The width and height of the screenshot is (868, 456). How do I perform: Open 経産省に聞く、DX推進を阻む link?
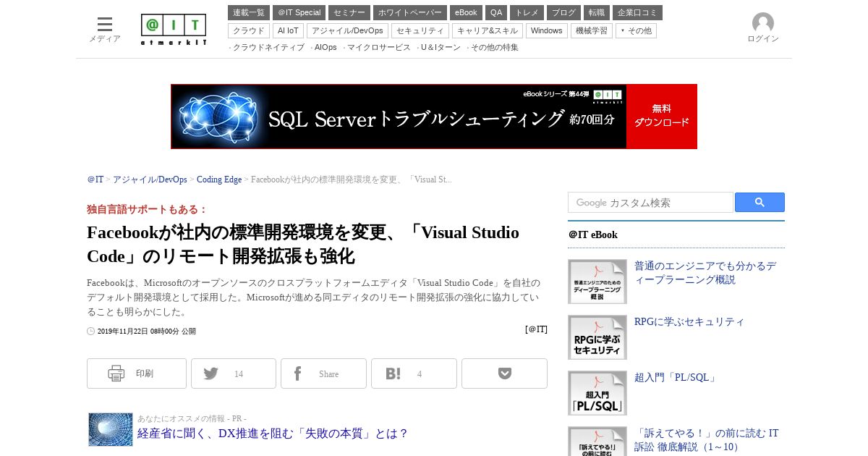273,434
